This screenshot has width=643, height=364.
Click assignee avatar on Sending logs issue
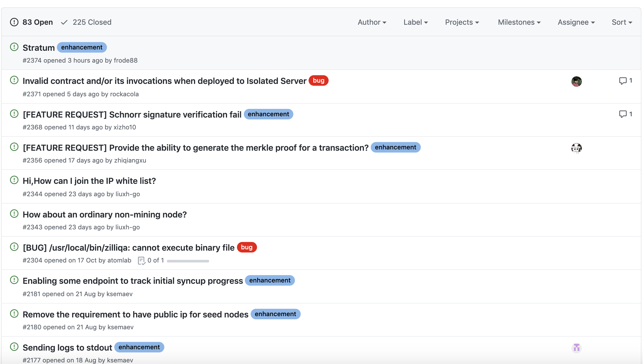tap(576, 348)
